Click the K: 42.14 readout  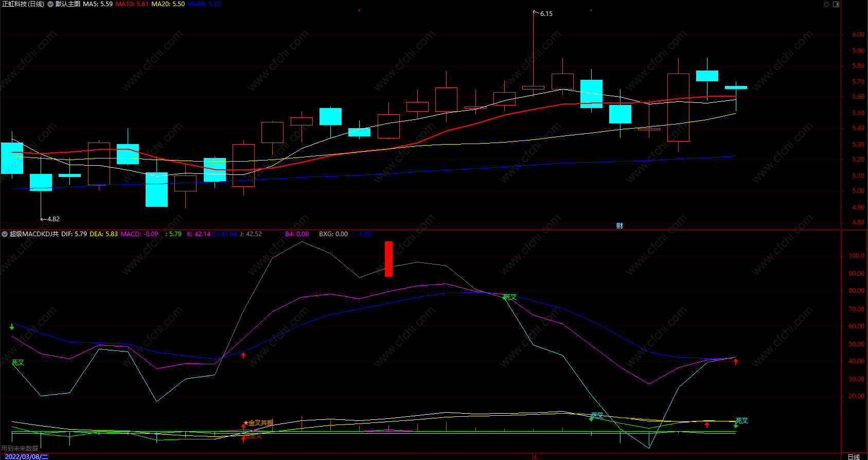[199, 234]
